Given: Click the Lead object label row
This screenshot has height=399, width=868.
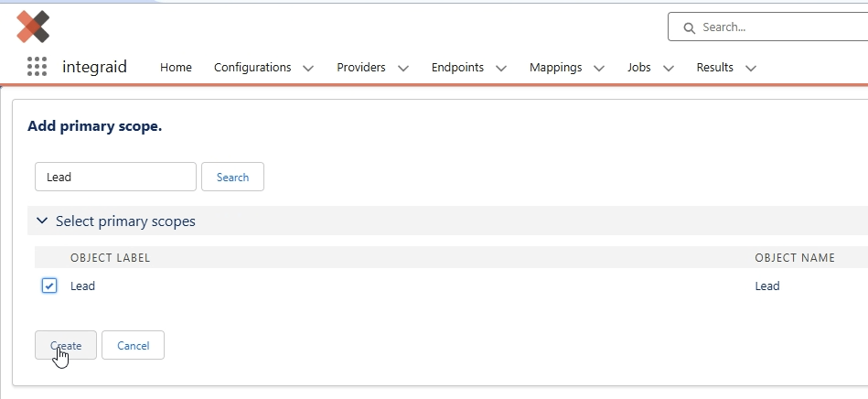Looking at the screenshot, I should (451, 286).
